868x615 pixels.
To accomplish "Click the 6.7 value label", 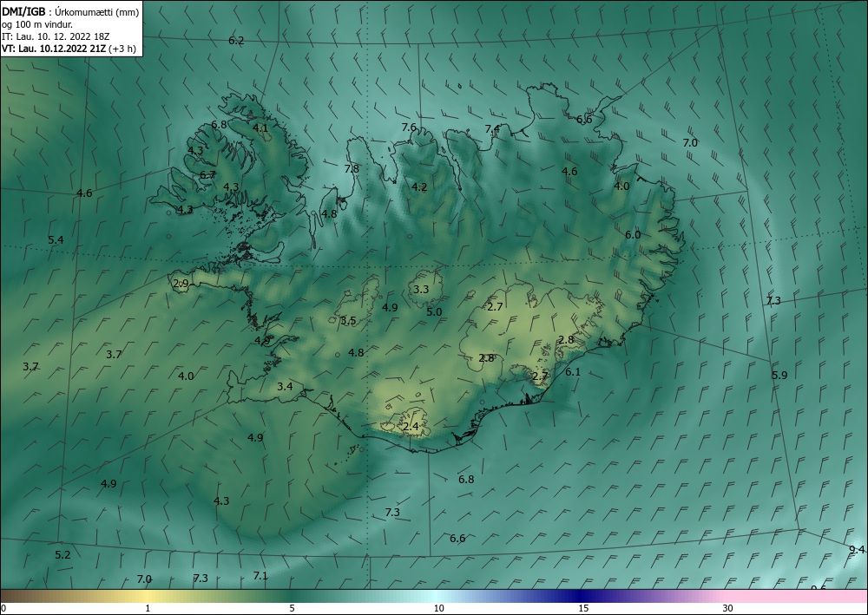I will [207, 174].
